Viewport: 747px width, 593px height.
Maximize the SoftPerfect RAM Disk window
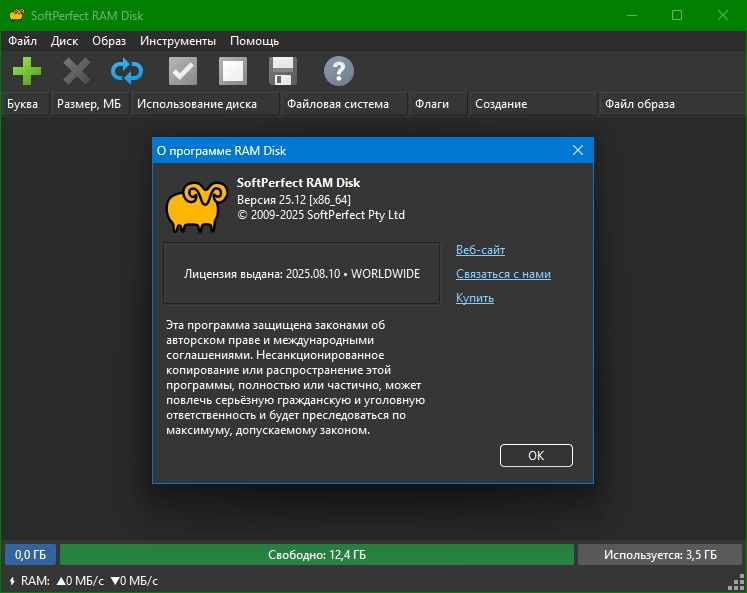[677, 15]
